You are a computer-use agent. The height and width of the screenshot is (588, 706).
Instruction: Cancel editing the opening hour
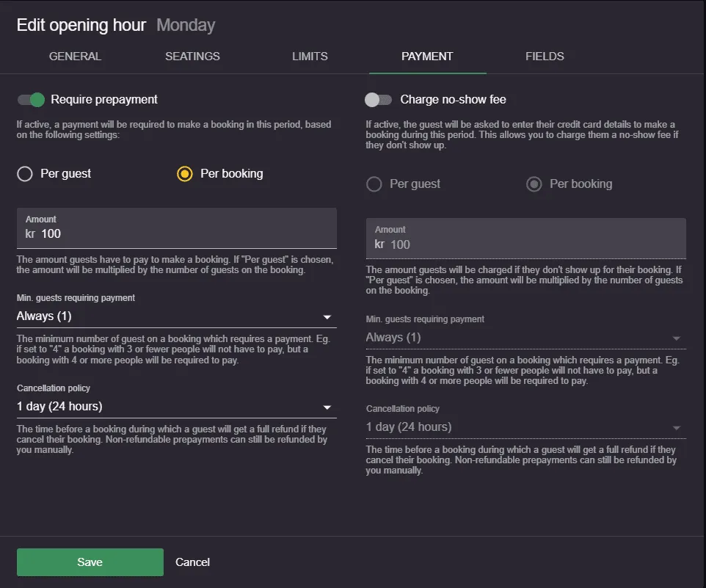[x=192, y=562]
